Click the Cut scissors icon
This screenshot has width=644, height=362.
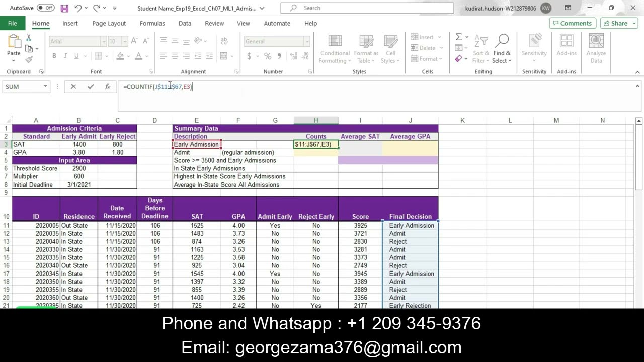coord(29,38)
